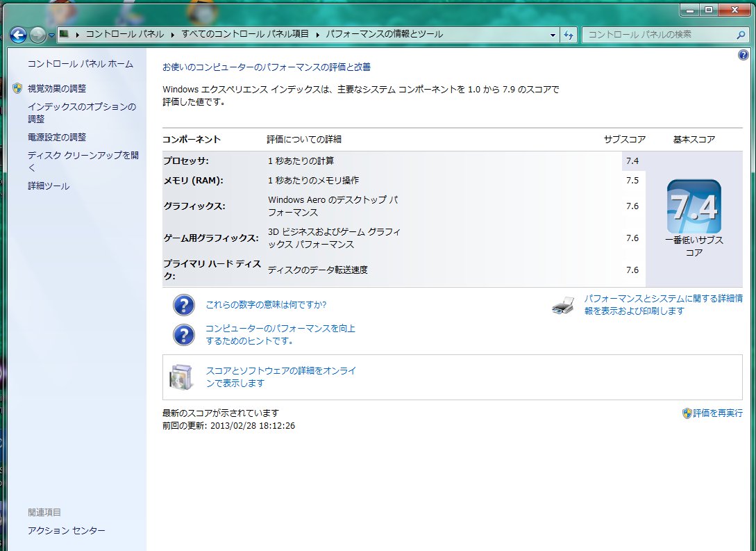756x551 pixels.
Task: Expand the chevron after すべてのコントロール パネル項目
Action: (318, 35)
